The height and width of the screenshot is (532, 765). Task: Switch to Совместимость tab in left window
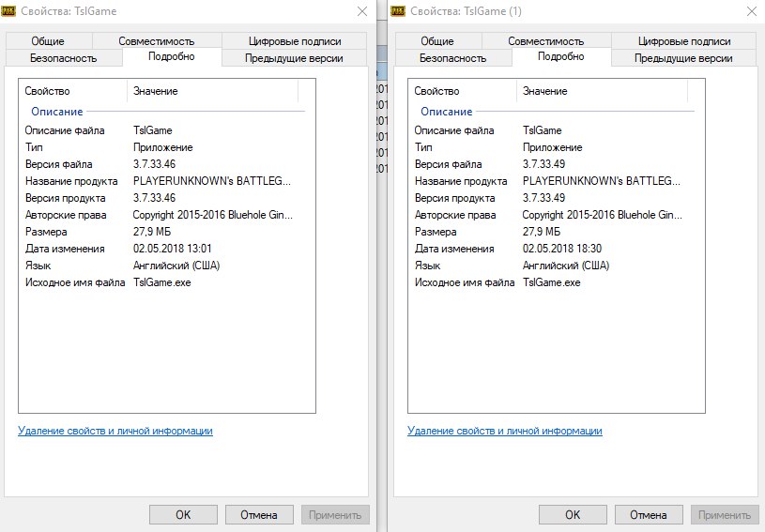tap(156, 41)
